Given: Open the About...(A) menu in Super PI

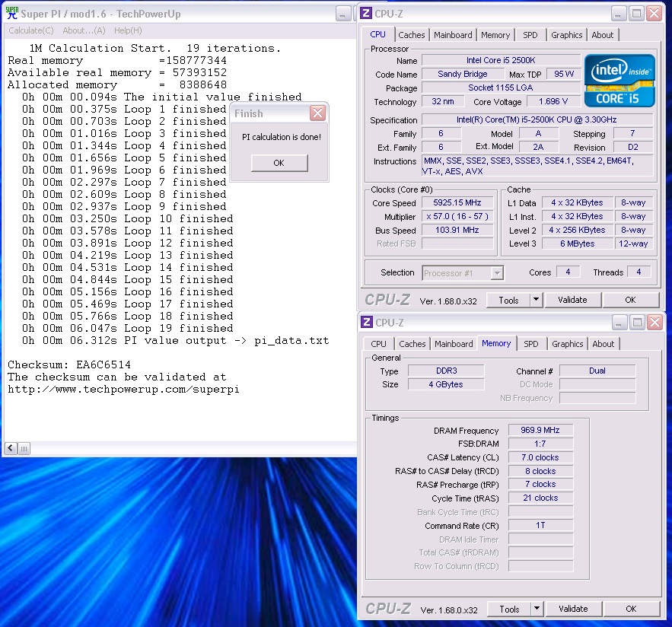Looking at the screenshot, I should tap(84, 30).
